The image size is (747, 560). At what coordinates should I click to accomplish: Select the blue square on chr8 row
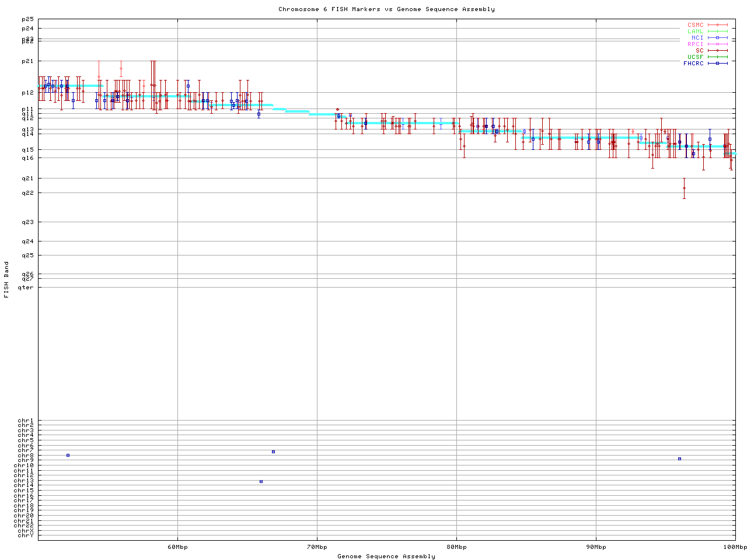point(68,455)
